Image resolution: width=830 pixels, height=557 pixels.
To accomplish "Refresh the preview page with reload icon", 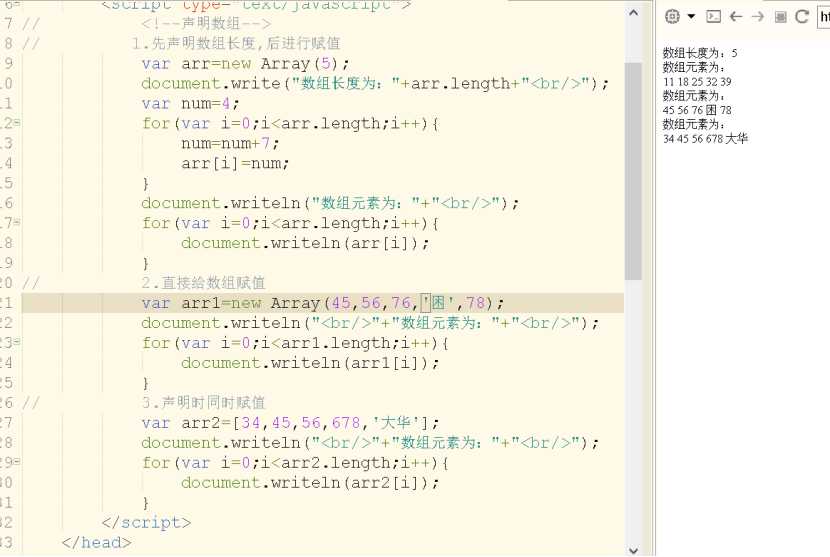I will 802,16.
